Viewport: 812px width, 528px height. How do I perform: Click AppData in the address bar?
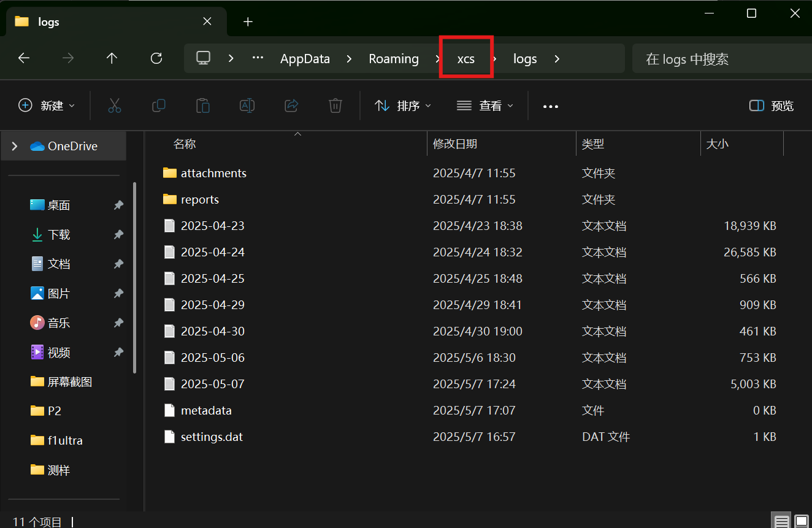(305, 59)
